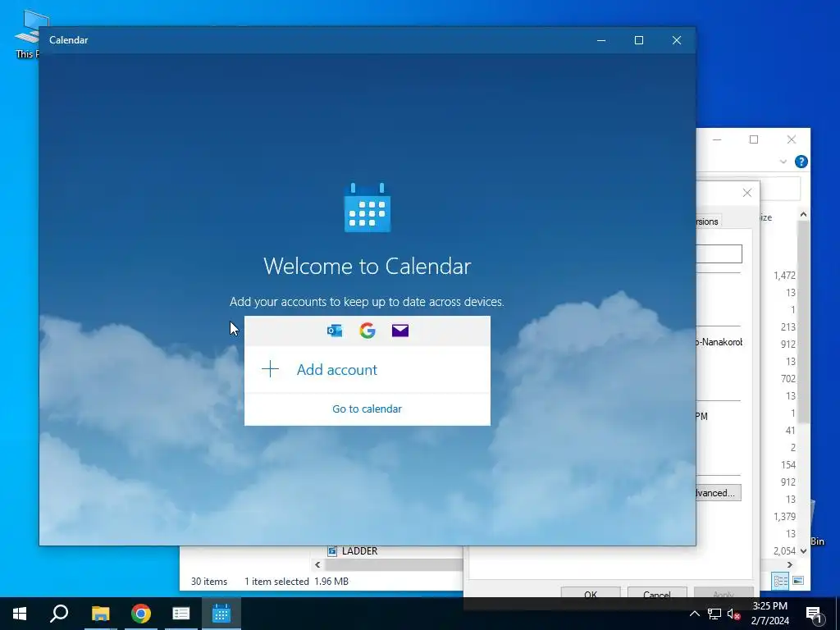Open the Go to calendar link

tap(367, 409)
